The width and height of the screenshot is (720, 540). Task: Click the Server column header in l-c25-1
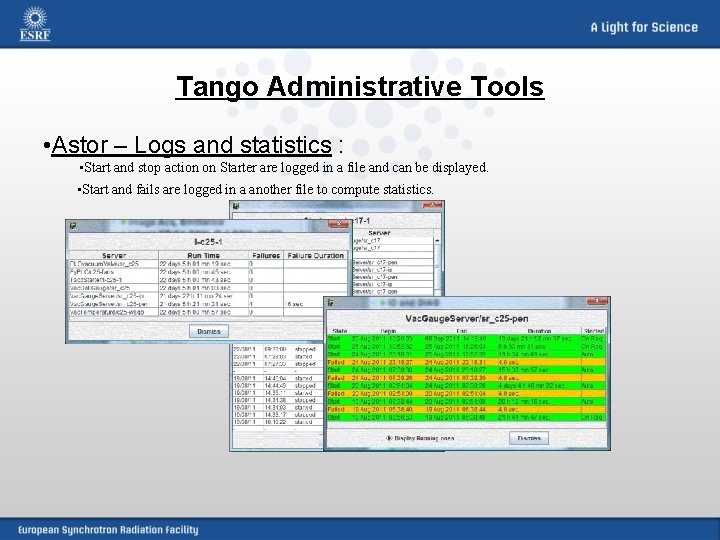114,255
